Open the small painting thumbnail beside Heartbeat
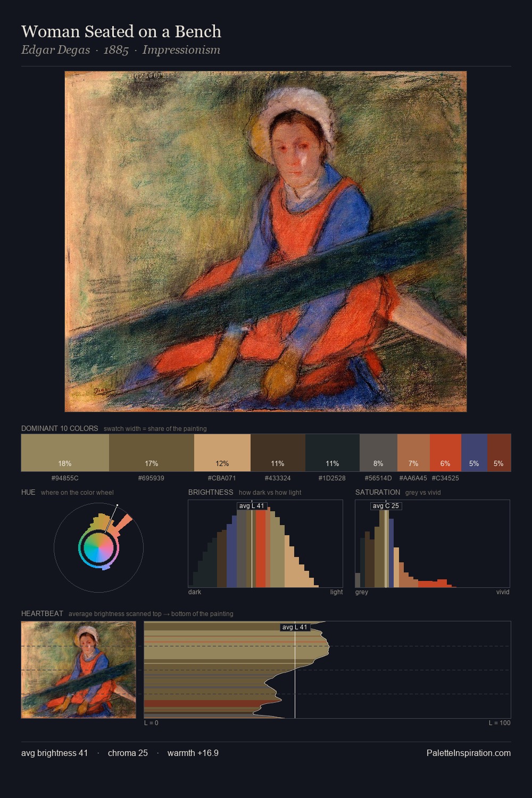 (x=79, y=670)
